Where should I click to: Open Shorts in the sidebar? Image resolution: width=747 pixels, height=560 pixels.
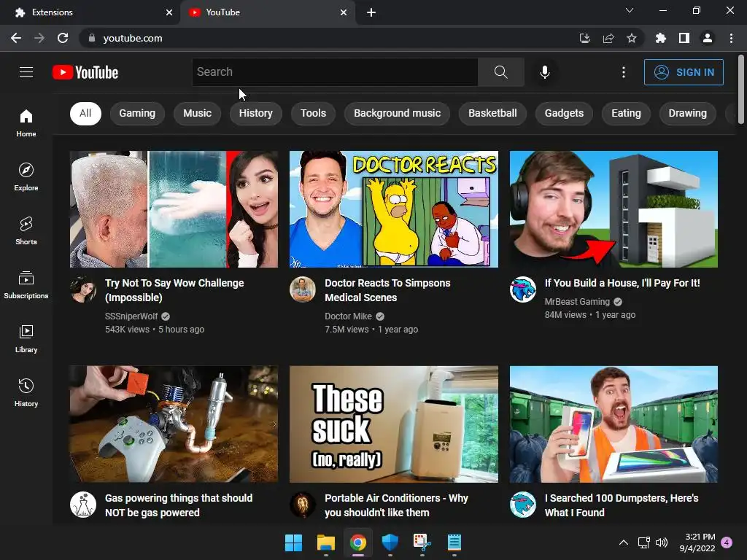pos(26,231)
